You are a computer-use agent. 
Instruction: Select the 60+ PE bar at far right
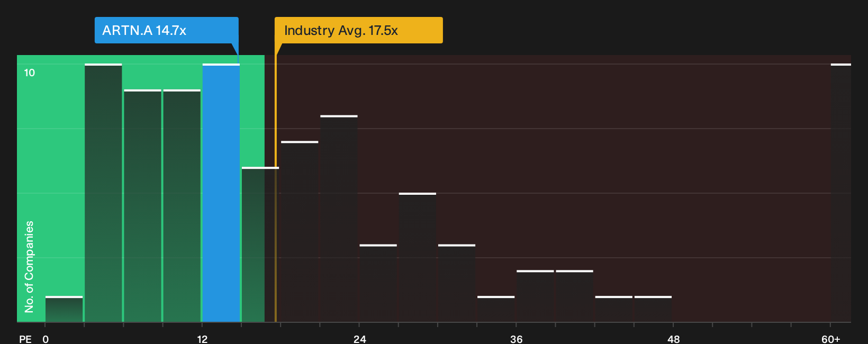[841, 193]
